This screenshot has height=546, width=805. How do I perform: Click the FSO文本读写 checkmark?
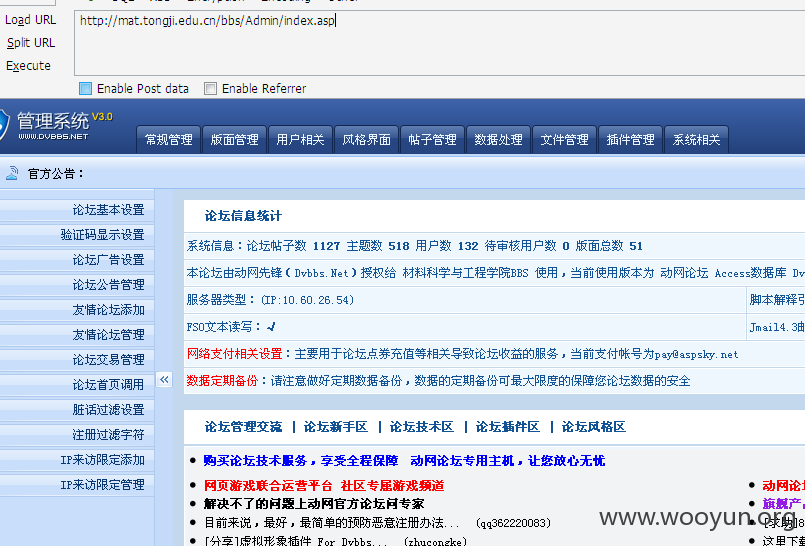[x=271, y=326]
